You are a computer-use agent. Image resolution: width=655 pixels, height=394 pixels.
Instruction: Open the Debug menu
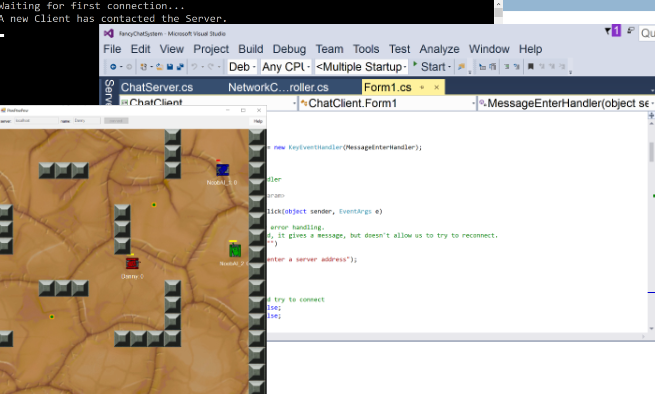pyautogui.click(x=289, y=49)
